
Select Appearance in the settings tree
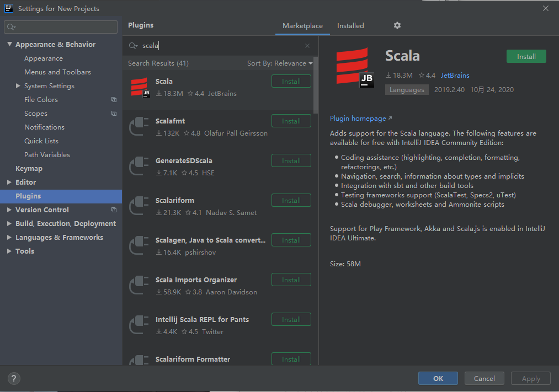(44, 58)
